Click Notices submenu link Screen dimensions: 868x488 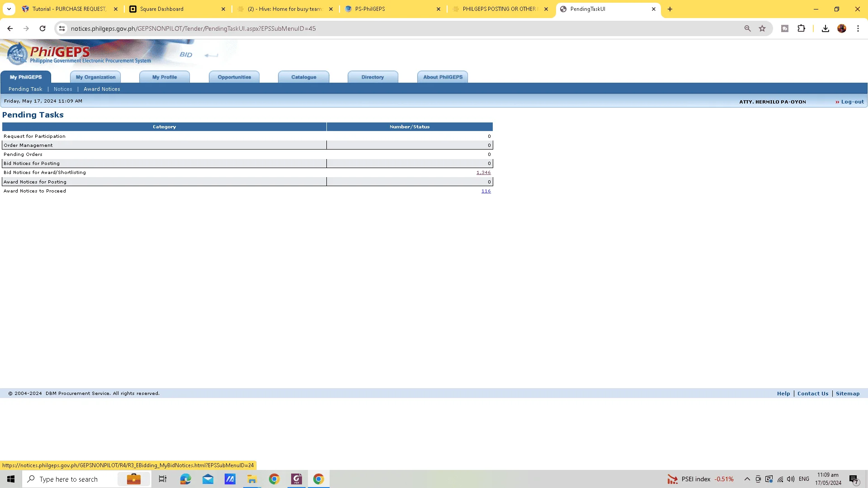tap(63, 89)
